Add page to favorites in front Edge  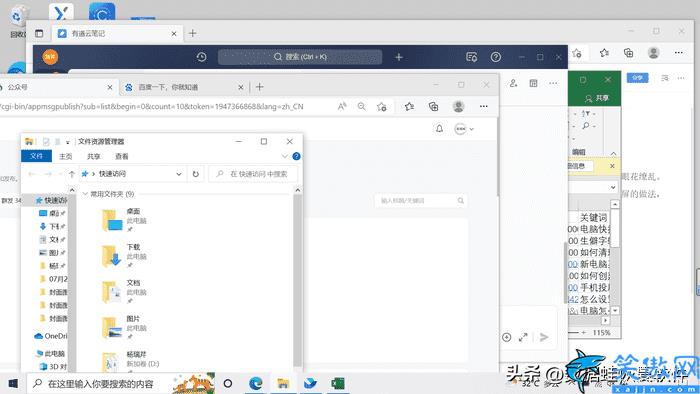tap(382, 106)
